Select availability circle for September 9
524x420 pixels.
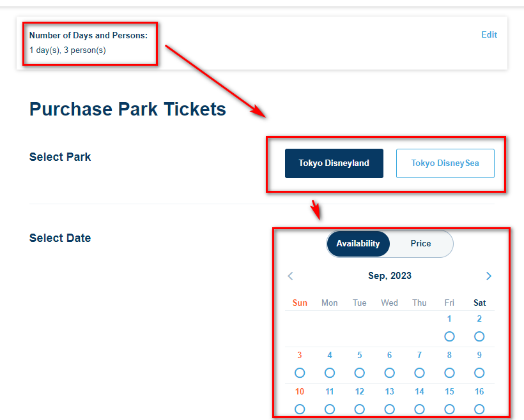tap(479, 373)
